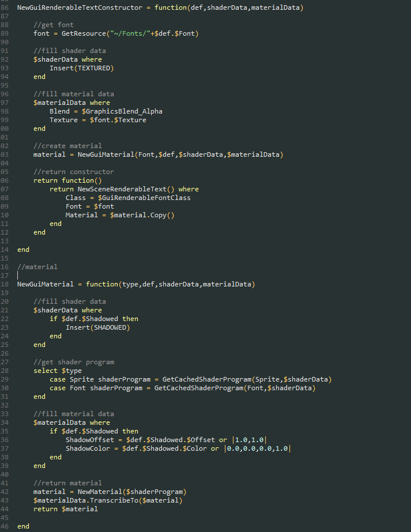Screen dimensions: 411x532
Task: Click the 'select $type' statement
Action: [58, 371]
